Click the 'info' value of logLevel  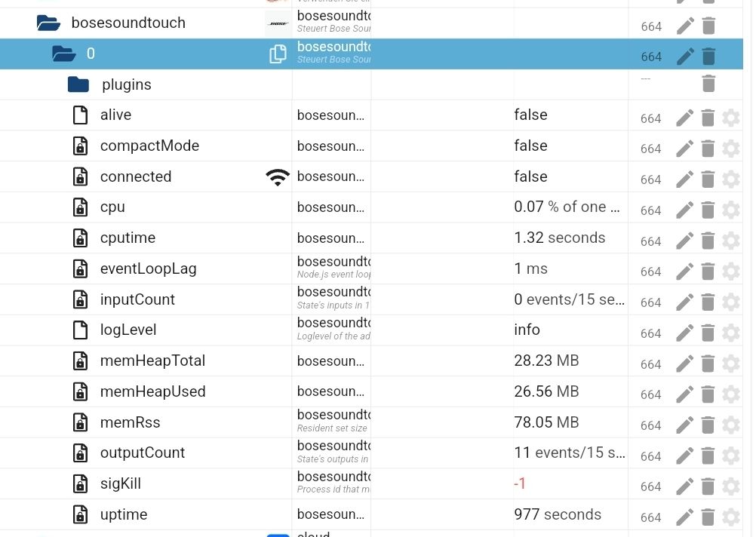click(x=527, y=330)
